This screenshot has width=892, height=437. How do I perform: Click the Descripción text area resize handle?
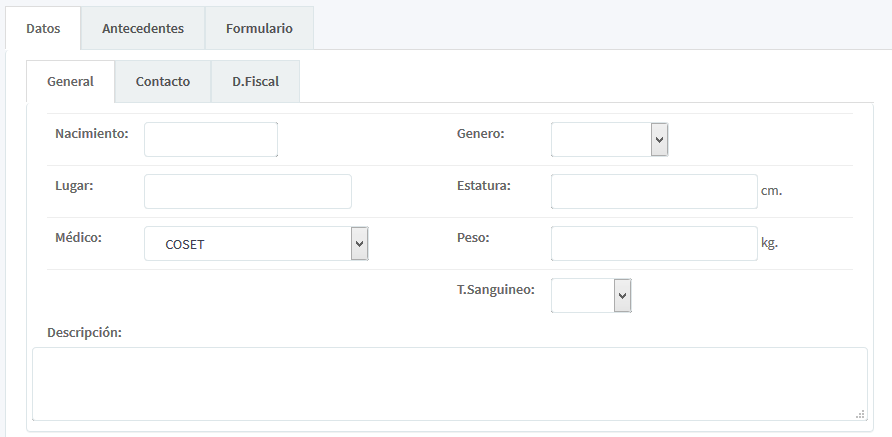860,413
